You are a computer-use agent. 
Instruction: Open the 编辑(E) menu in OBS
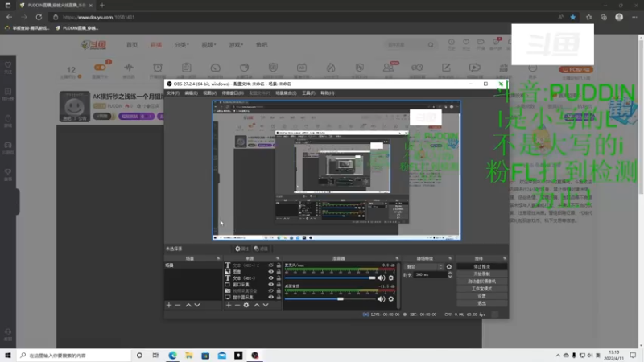[x=191, y=93]
